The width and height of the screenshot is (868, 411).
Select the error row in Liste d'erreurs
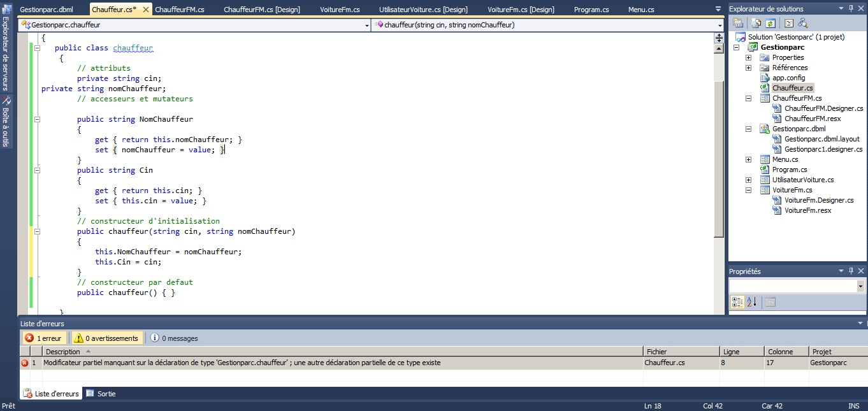tap(255, 362)
